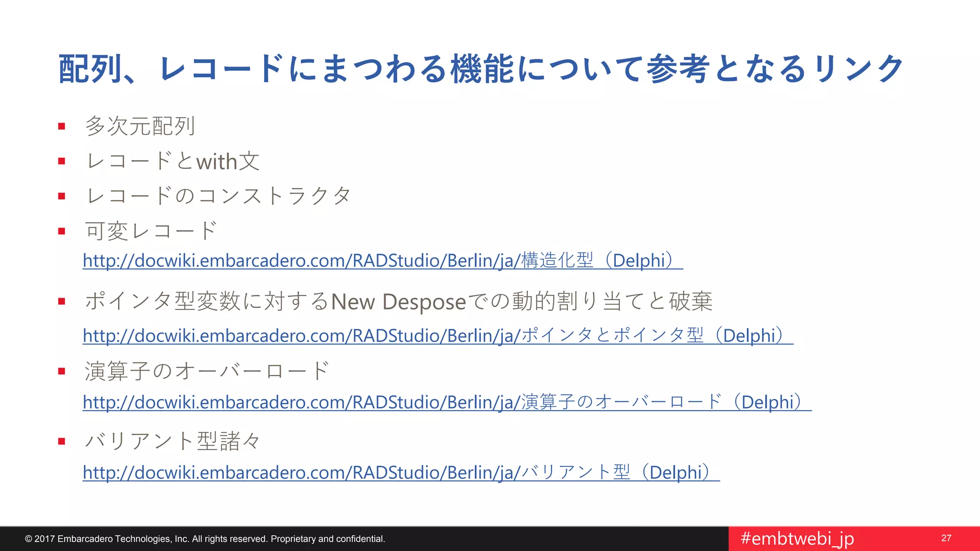Click the red bullet beside 多次元配列
The width and height of the screenshot is (980, 551).
pos(61,126)
